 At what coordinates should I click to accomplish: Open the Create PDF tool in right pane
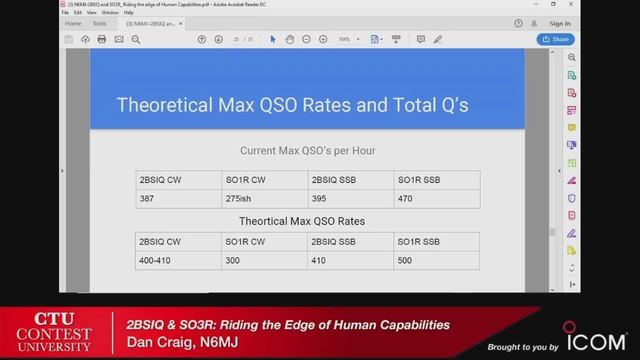571,93
